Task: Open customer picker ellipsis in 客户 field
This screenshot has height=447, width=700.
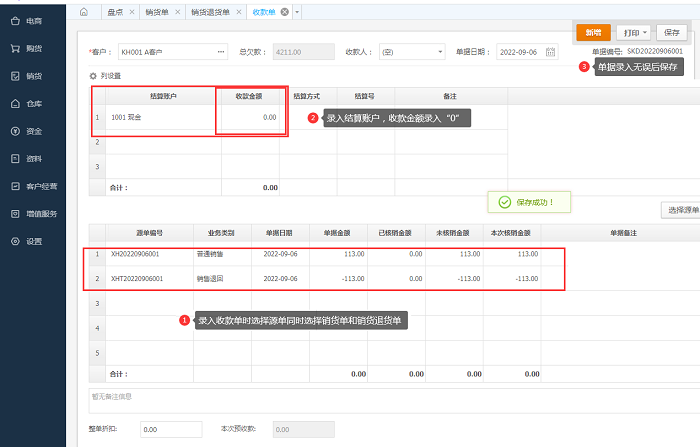Action: coord(221,51)
